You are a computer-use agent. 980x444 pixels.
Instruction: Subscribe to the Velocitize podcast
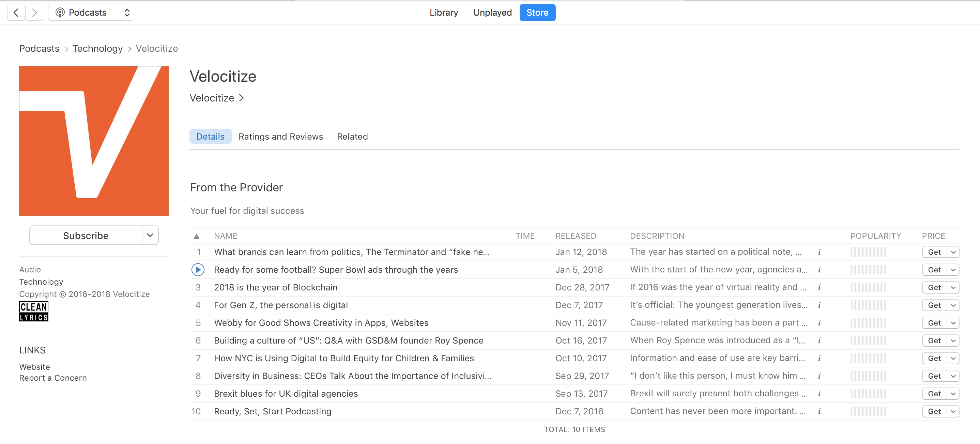pos(86,235)
